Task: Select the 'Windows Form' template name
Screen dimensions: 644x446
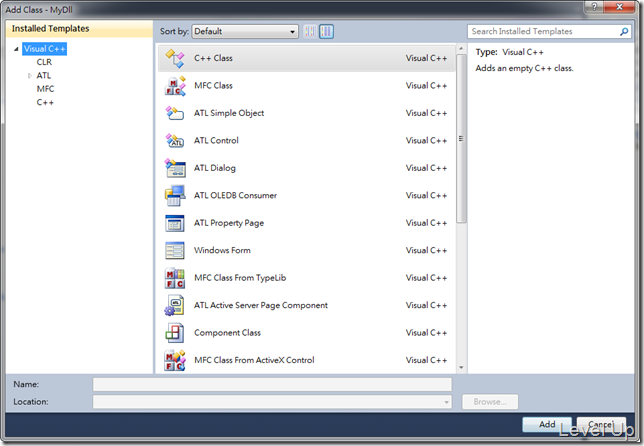Action: pyautogui.click(x=222, y=251)
